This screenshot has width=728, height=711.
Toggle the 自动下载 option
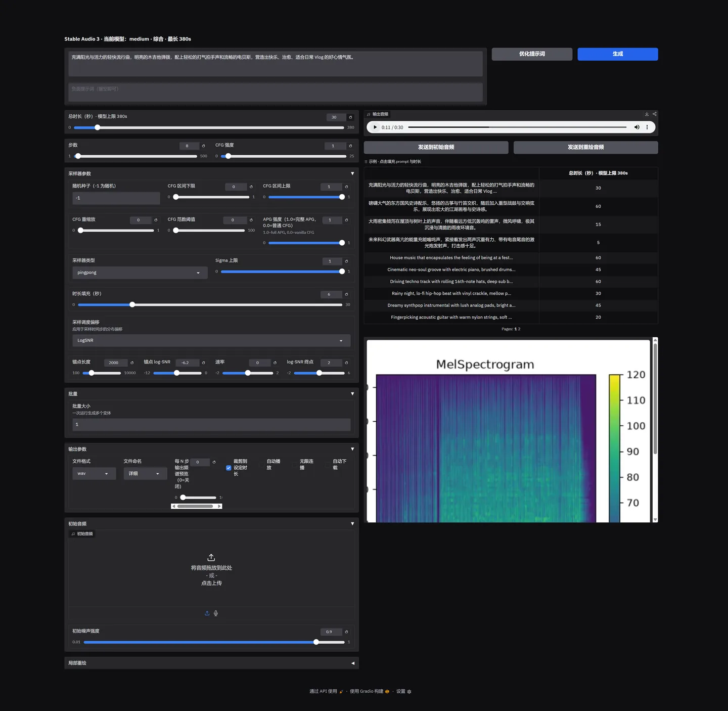pos(328,465)
